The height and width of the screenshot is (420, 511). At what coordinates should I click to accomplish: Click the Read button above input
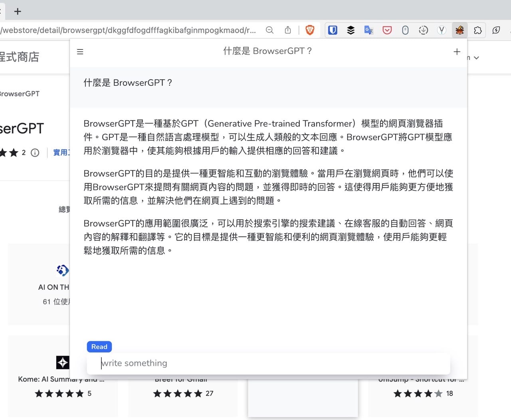(x=99, y=347)
